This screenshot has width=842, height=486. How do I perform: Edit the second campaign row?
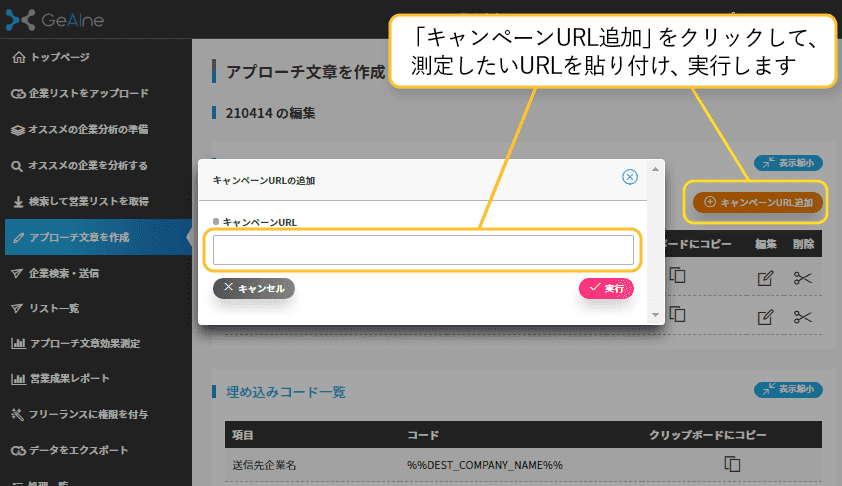765,317
